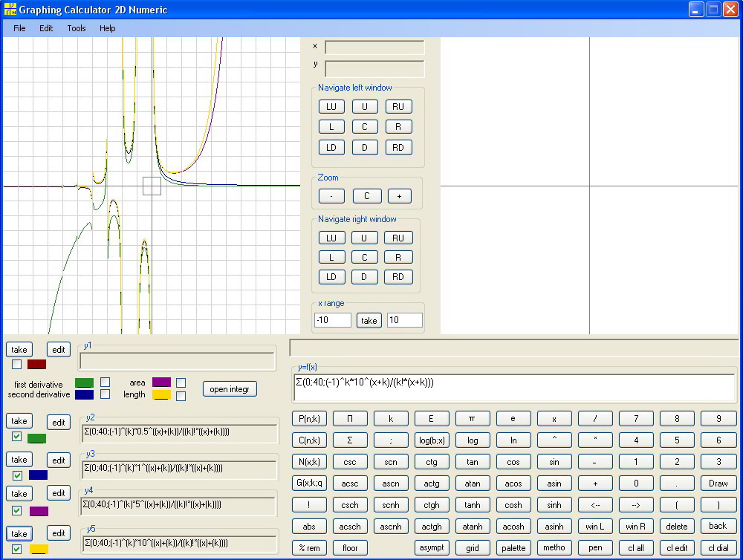
Task: Open the Edit menu
Action: tap(46, 28)
